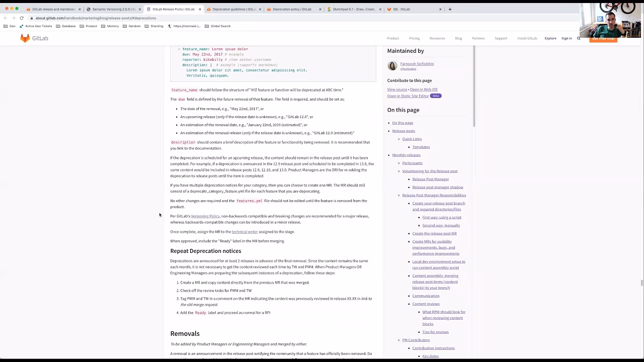Screen dimensions: 644x362
Task: Open the Database bookmark
Action: (68, 26)
